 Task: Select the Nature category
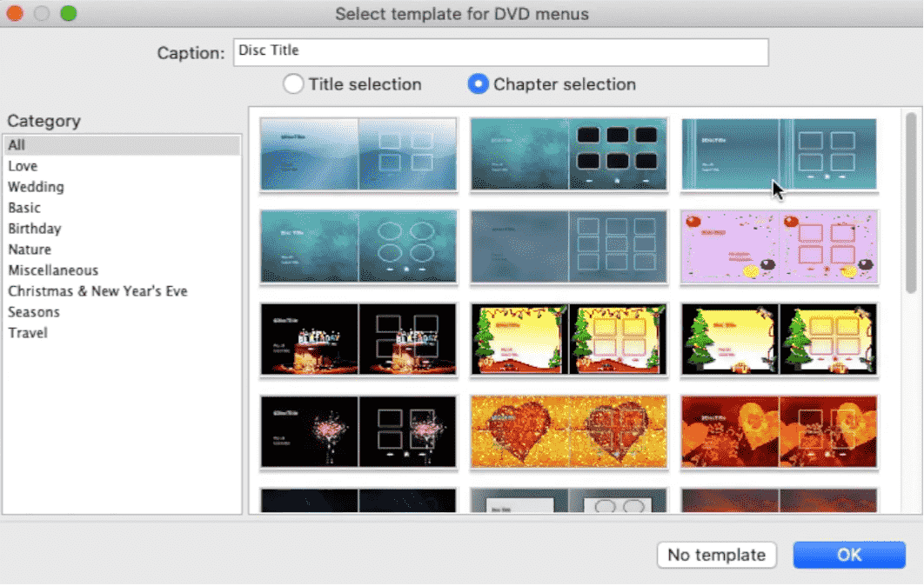[x=30, y=250]
